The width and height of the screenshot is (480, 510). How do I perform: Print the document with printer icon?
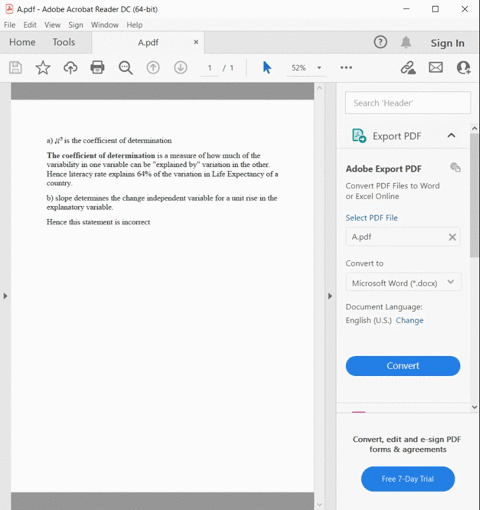click(97, 68)
